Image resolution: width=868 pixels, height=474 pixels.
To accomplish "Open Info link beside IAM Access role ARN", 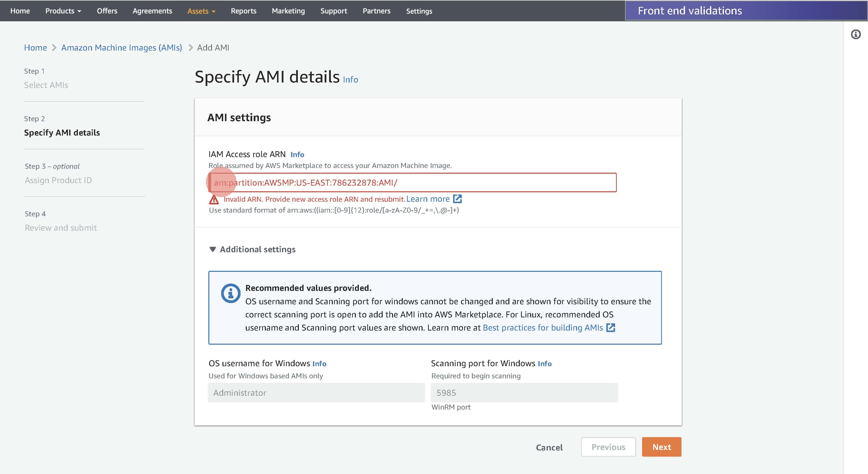I will (297, 155).
